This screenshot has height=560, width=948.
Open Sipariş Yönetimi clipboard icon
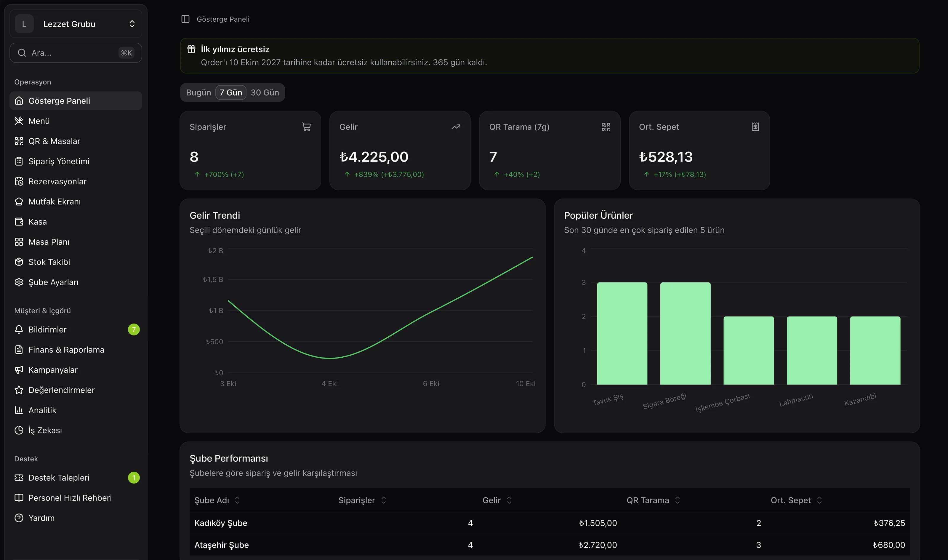19,161
